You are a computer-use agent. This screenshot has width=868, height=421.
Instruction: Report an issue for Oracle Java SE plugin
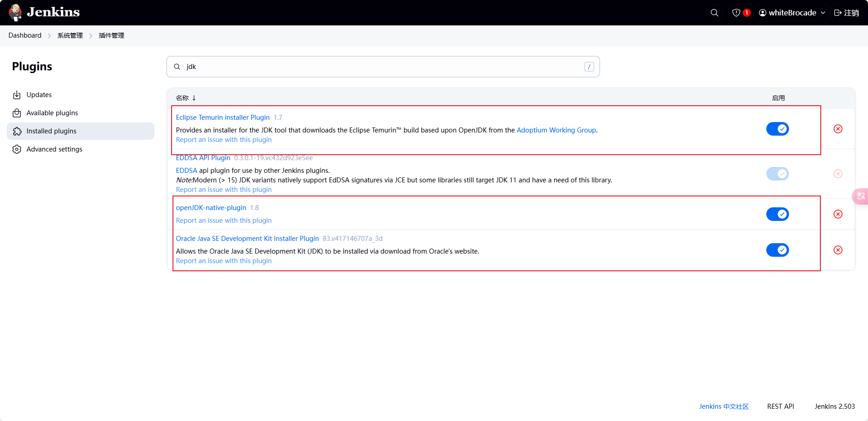(224, 261)
